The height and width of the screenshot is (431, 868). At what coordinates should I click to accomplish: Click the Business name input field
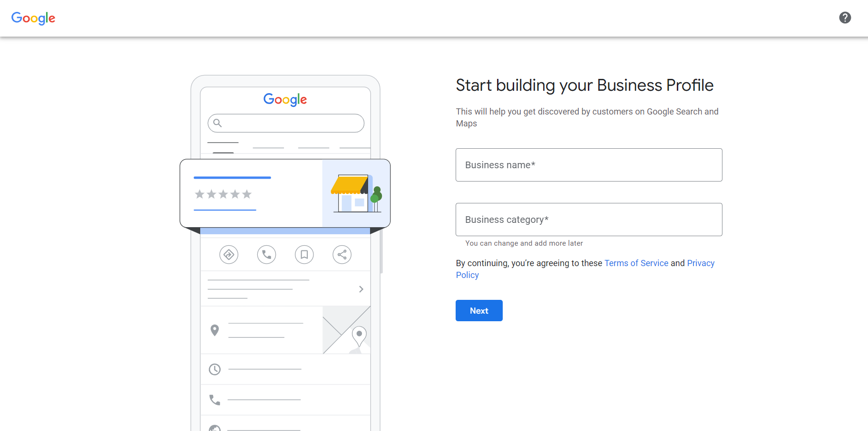coord(589,165)
